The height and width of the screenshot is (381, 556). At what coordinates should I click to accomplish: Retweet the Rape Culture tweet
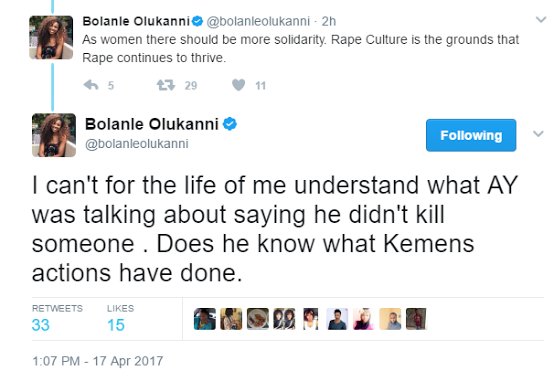click(x=166, y=85)
